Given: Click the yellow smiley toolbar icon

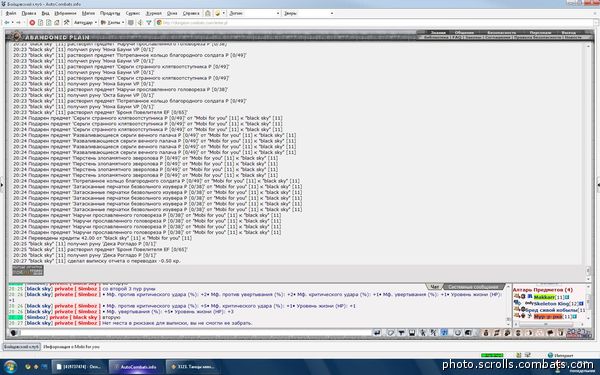Looking at the screenshot, I should tap(218, 13).
